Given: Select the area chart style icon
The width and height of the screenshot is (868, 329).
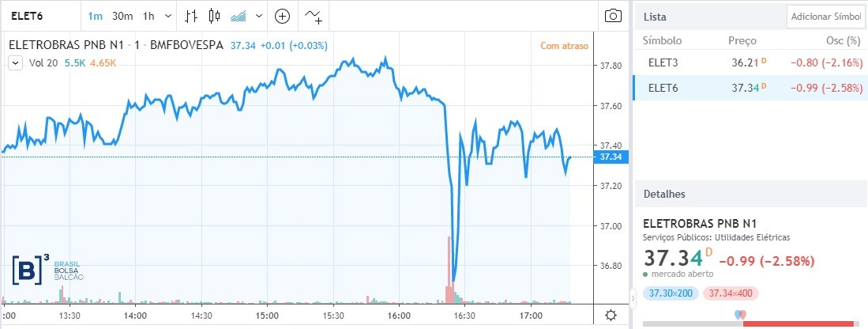Looking at the screenshot, I should [238, 16].
